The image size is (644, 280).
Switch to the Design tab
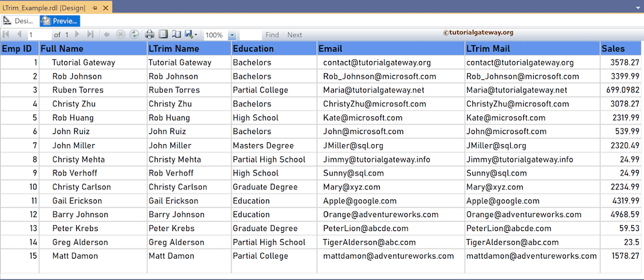click(x=18, y=21)
